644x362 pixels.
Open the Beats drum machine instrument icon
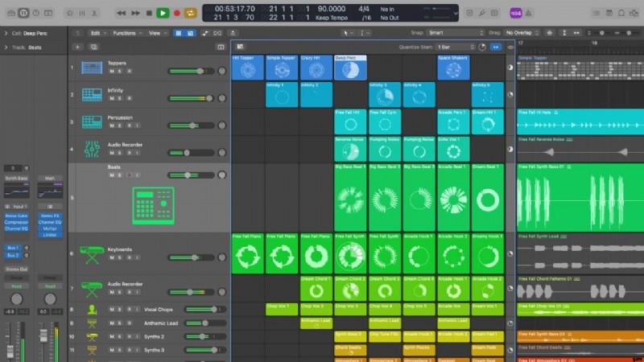[x=153, y=205]
